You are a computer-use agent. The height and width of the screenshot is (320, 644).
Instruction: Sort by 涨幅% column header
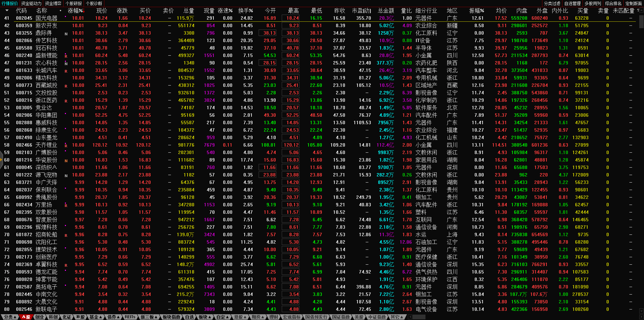click(x=75, y=11)
